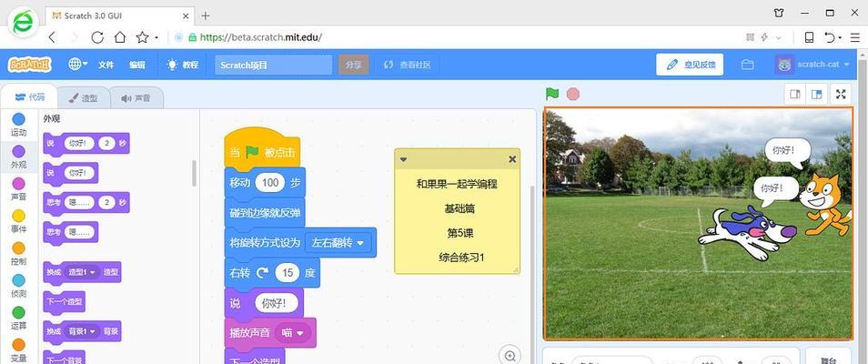Switch to the 代码 tab
Screen dimensions: 868x364
(x=30, y=97)
